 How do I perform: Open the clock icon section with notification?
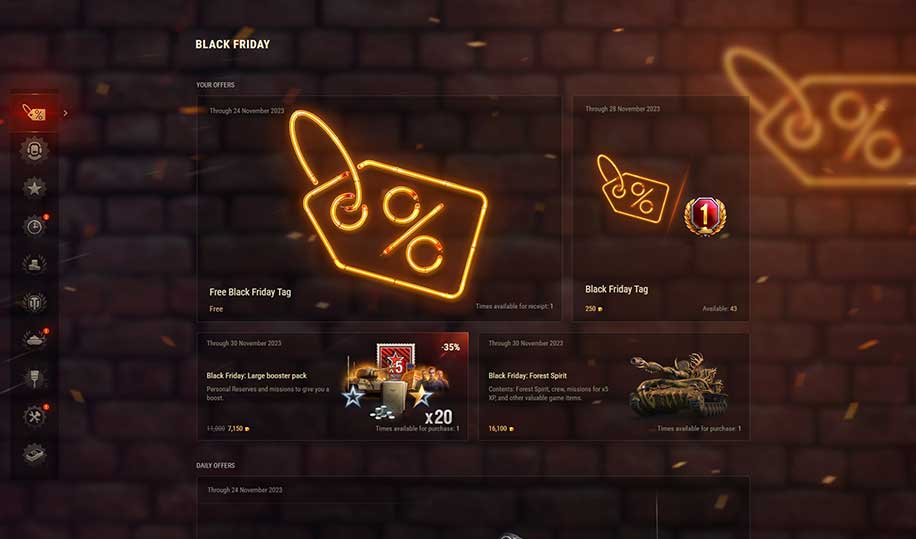click(34, 226)
